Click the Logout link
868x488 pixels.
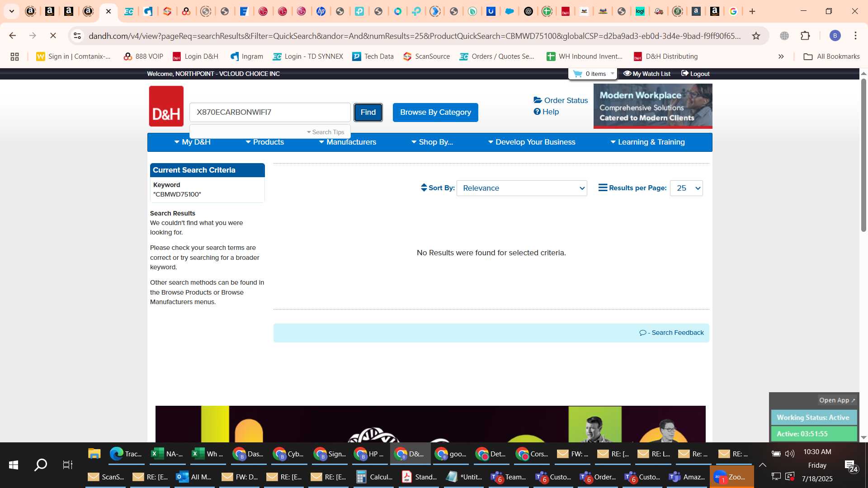point(695,74)
